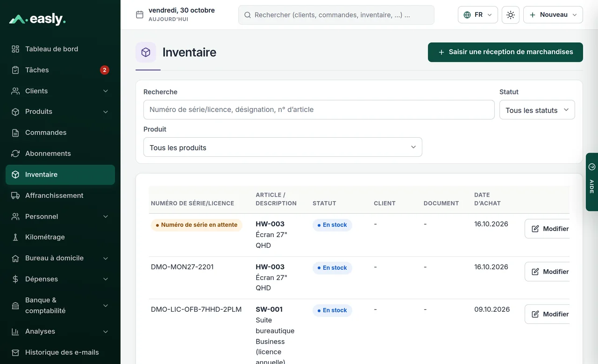
Task: Click the Affranchissement truck icon
Action: pos(15,196)
